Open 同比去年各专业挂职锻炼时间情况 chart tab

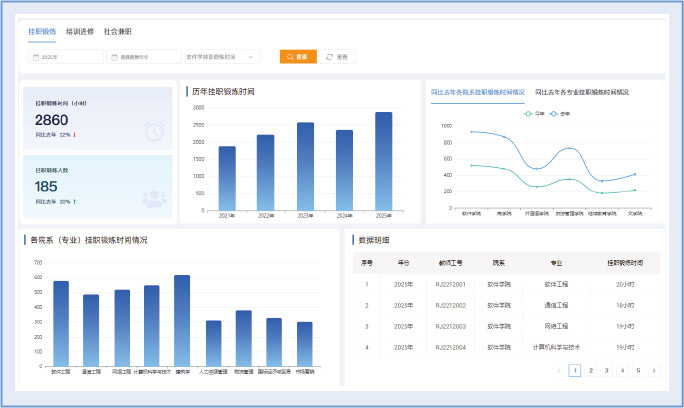point(582,91)
